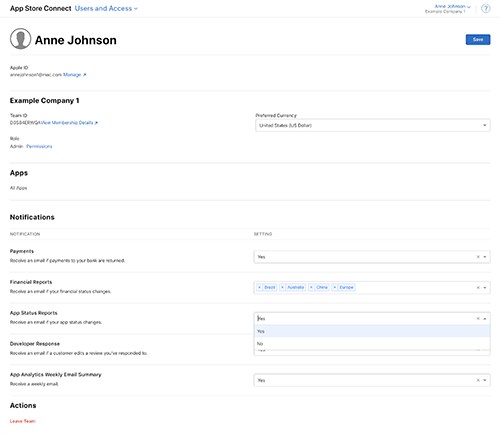This screenshot has width=500, height=434.
Task: Click the China tag label
Action: 322,287
